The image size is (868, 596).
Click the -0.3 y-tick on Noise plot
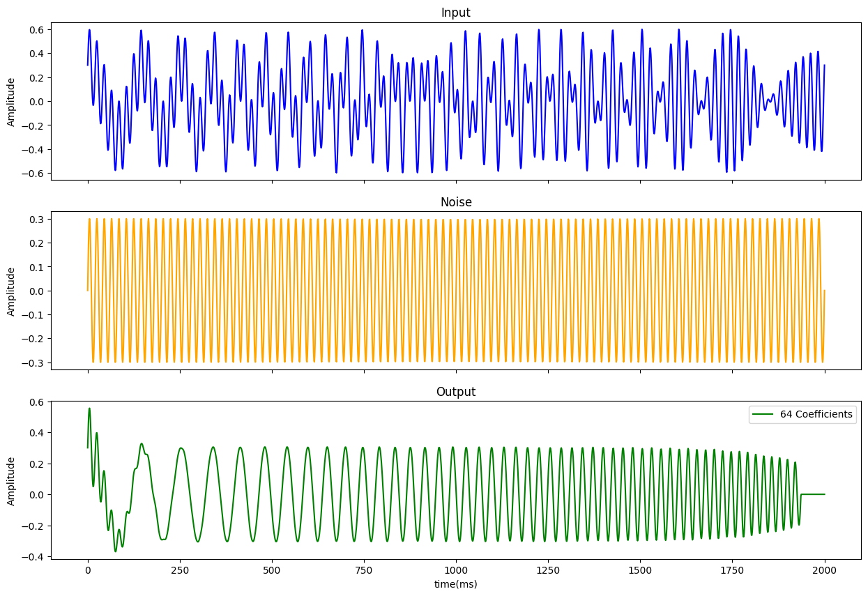tap(34, 363)
